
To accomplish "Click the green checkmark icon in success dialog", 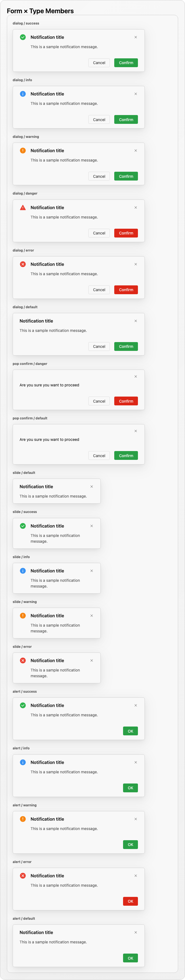I will 23,37.
